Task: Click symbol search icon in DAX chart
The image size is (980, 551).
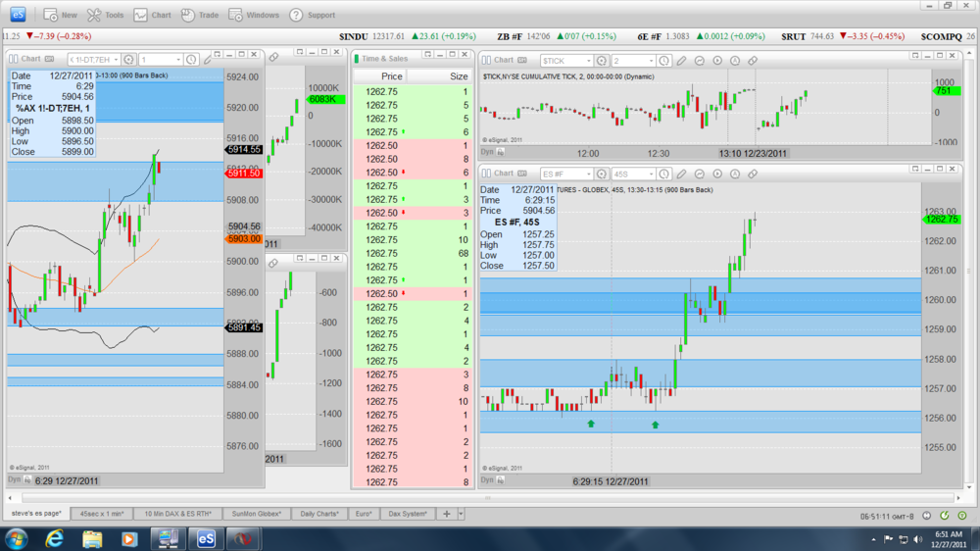Action: [128, 60]
